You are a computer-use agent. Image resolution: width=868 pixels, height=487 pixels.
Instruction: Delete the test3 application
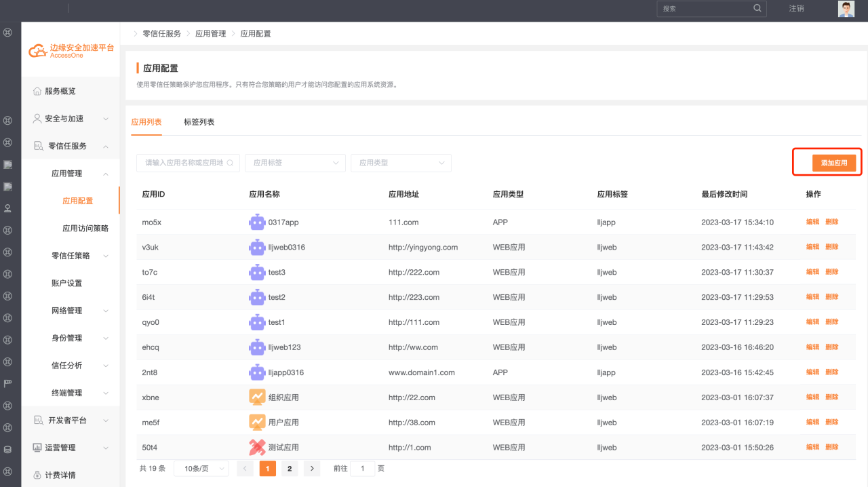pyautogui.click(x=832, y=272)
